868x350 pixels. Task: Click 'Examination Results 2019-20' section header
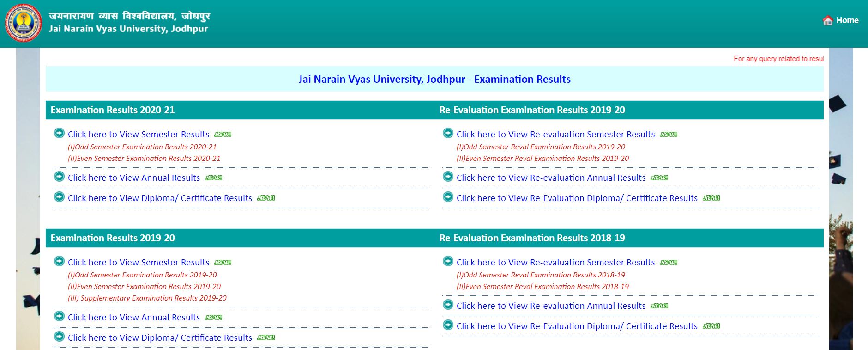click(x=113, y=238)
